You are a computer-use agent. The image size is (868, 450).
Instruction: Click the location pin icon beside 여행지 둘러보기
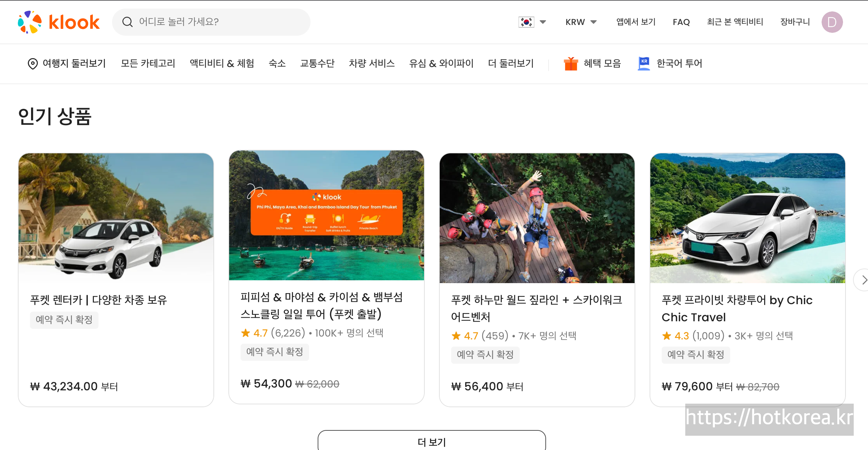[x=32, y=63]
